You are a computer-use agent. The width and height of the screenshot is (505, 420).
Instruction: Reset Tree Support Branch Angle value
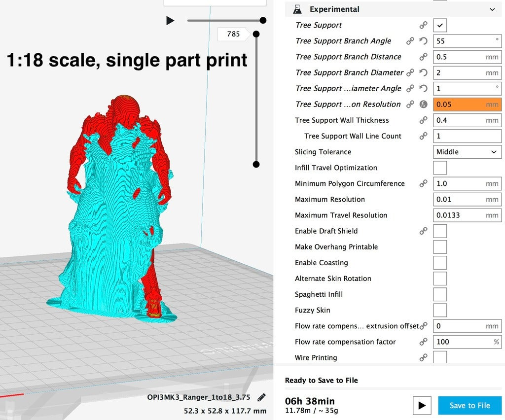click(x=423, y=41)
